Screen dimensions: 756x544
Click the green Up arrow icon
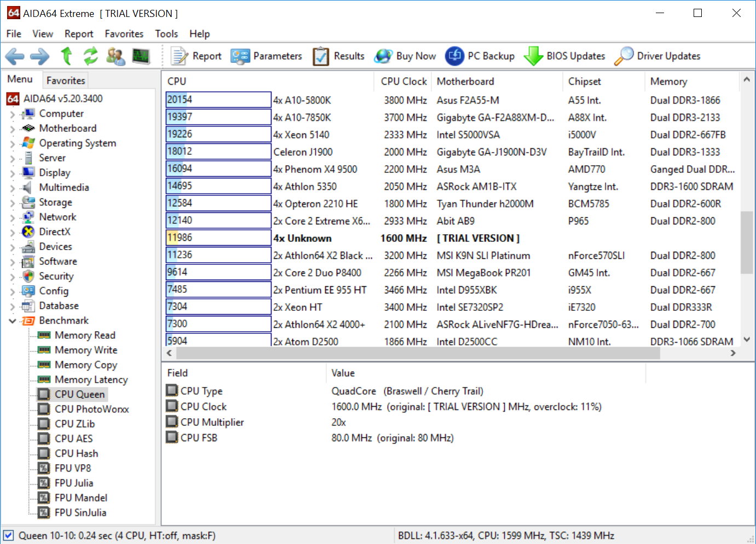(x=66, y=56)
